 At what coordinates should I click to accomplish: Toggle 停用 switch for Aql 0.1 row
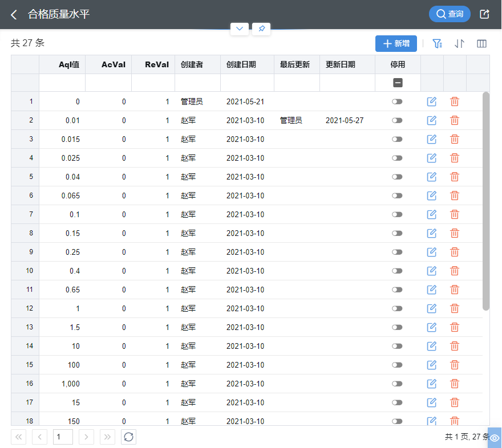pos(397,214)
